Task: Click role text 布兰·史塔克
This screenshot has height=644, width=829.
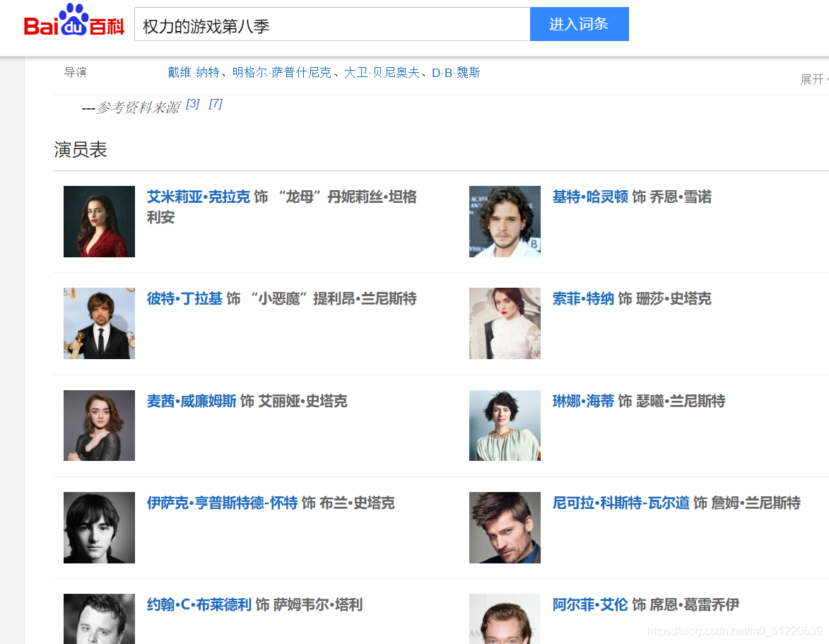Action: [357, 503]
